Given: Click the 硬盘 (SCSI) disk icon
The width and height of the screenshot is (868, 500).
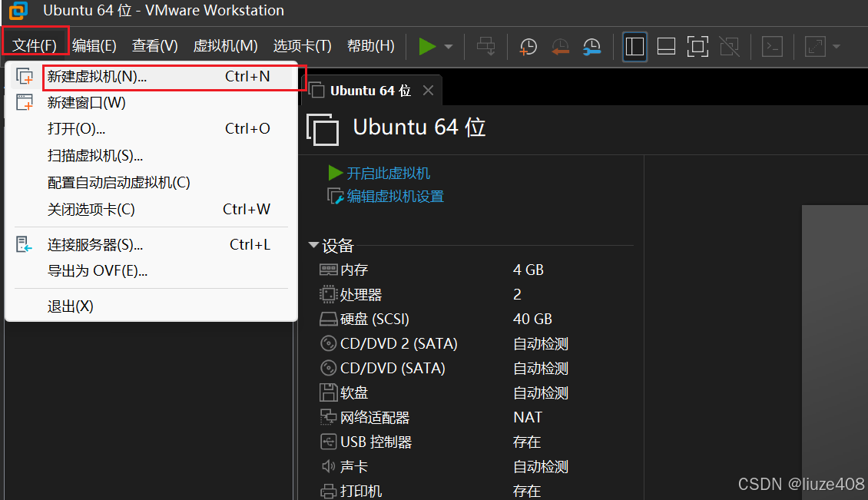Looking at the screenshot, I should point(328,319).
